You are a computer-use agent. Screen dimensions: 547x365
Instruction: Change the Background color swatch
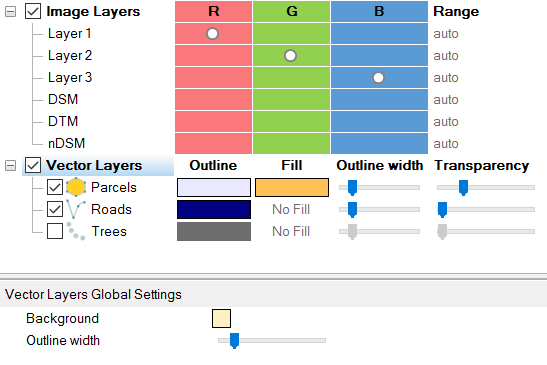coord(221,319)
